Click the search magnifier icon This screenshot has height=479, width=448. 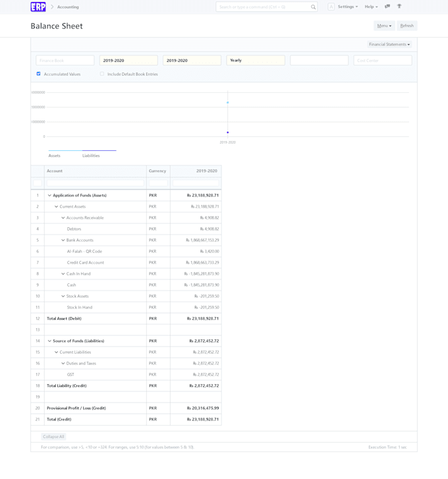(313, 7)
